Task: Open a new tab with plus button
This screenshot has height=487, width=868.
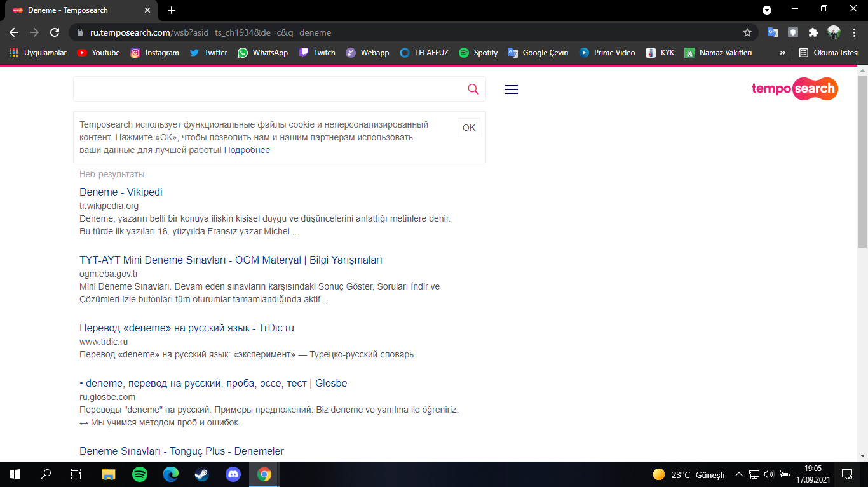Action: pos(172,10)
